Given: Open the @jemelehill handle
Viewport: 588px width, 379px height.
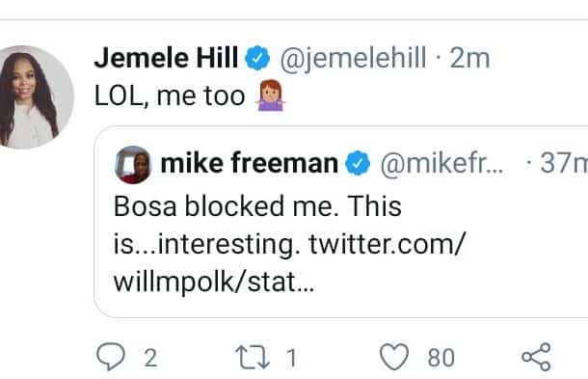Looking at the screenshot, I should [353, 58].
